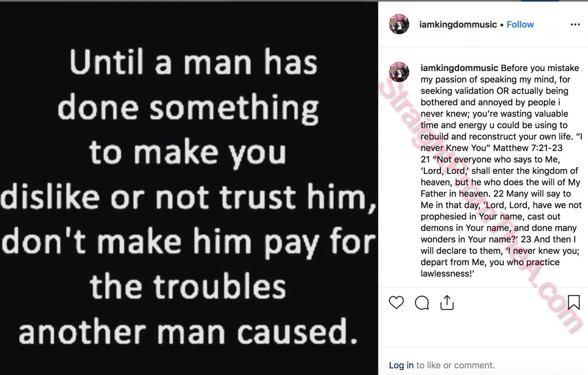Click 'the troubles' text in the quote image
Image resolution: width=588 pixels, height=375 pixels.
tap(188, 286)
